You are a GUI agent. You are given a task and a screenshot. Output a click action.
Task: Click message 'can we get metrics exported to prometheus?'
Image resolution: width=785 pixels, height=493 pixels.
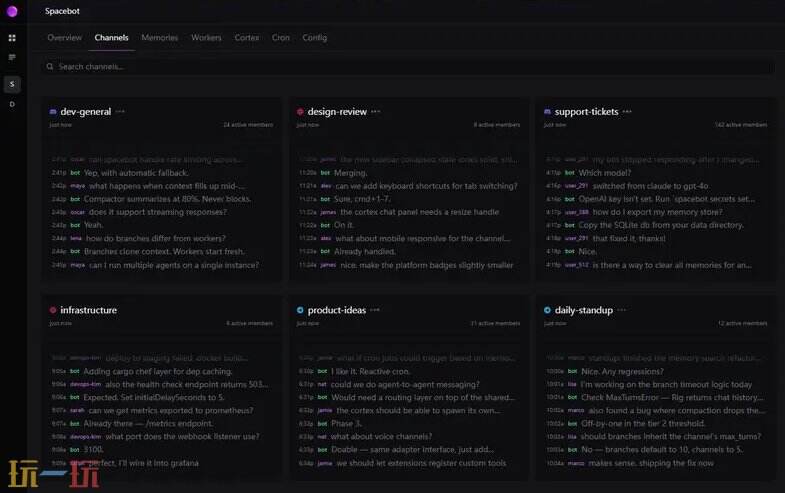(171, 410)
